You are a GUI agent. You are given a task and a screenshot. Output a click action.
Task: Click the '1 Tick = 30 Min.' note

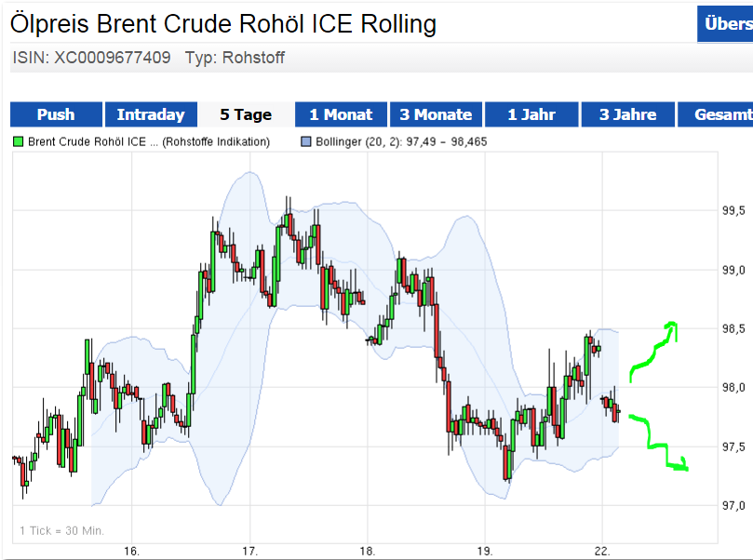pyautogui.click(x=61, y=531)
